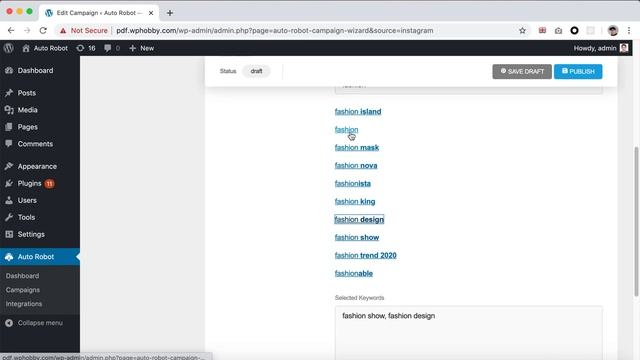Select keyword suggestion fashionable
The height and width of the screenshot is (360, 640).
[x=353, y=273]
